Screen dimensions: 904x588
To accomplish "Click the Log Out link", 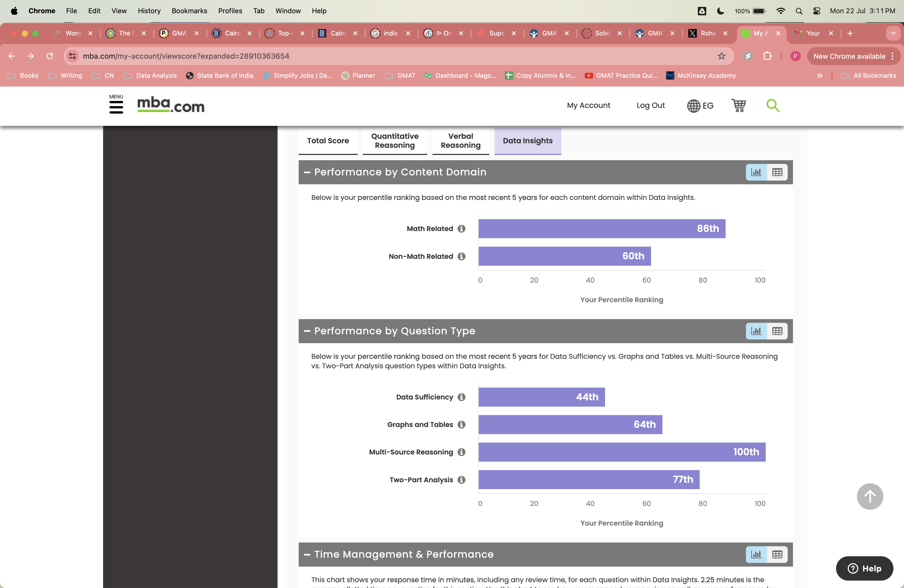I will [650, 105].
